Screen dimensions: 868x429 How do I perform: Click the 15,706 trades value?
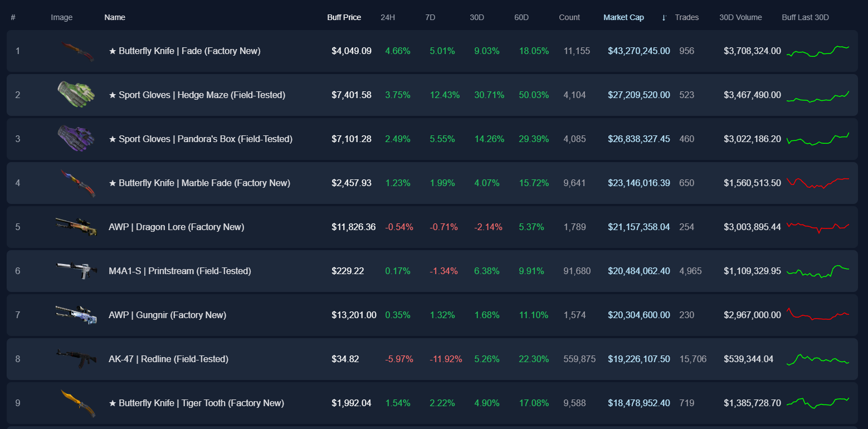693,359
